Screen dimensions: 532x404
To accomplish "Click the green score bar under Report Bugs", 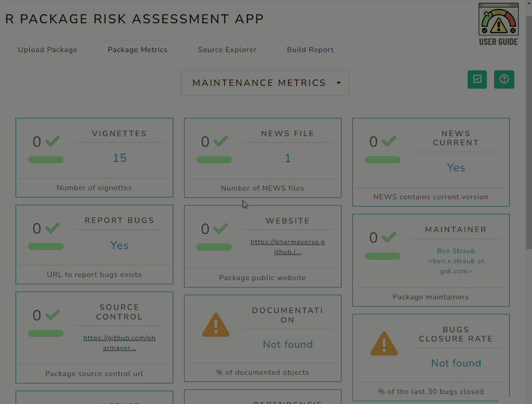I will [45, 247].
